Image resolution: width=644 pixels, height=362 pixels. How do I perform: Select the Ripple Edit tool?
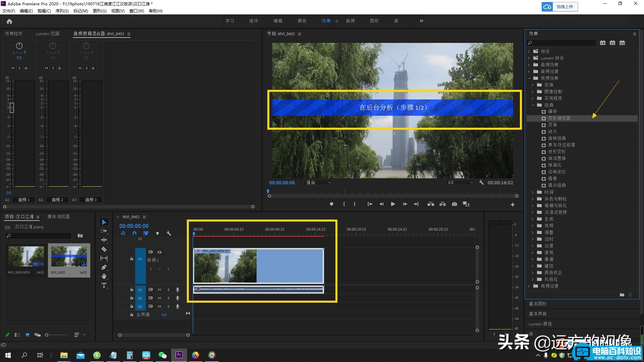point(104,240)
